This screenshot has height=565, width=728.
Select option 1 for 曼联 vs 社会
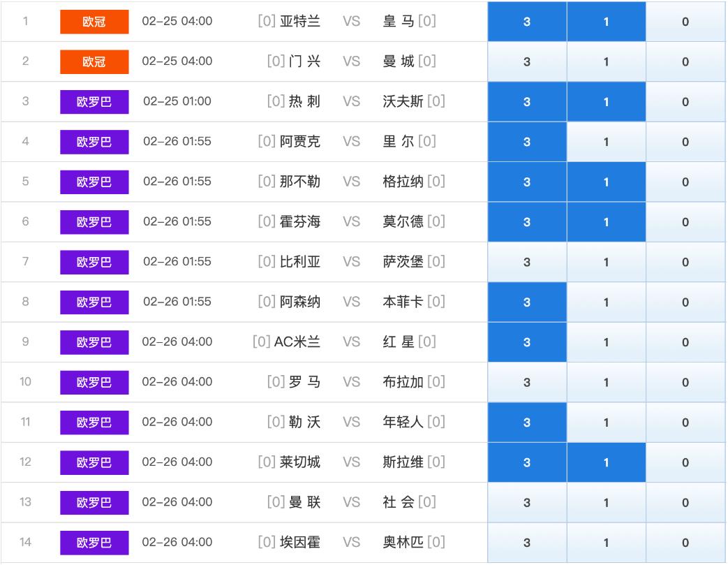607,502
